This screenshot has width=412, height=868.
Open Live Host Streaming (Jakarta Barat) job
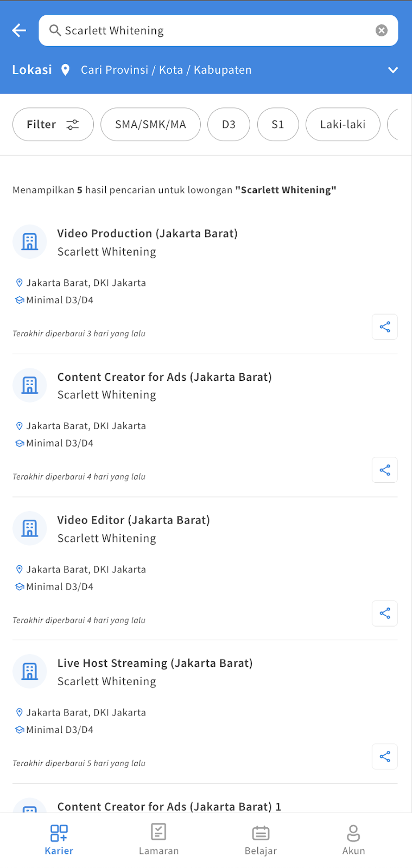(x=155, y=663)
